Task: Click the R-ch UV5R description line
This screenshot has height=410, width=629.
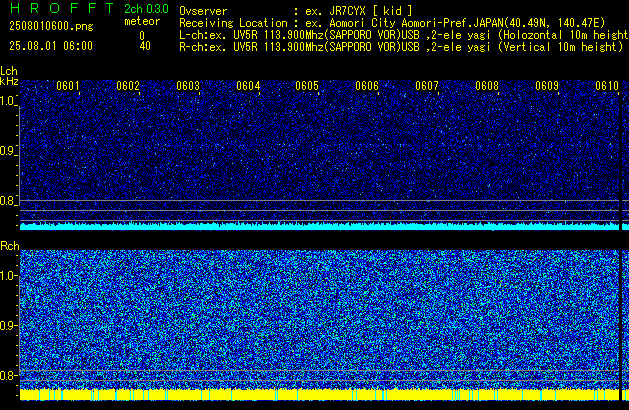Action: tap(401, 47)
